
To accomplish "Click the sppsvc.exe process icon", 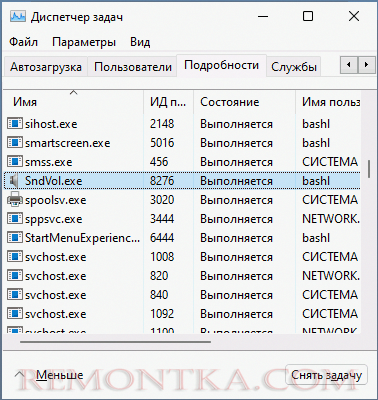I will pyautogui.click(x=15, y=219).
